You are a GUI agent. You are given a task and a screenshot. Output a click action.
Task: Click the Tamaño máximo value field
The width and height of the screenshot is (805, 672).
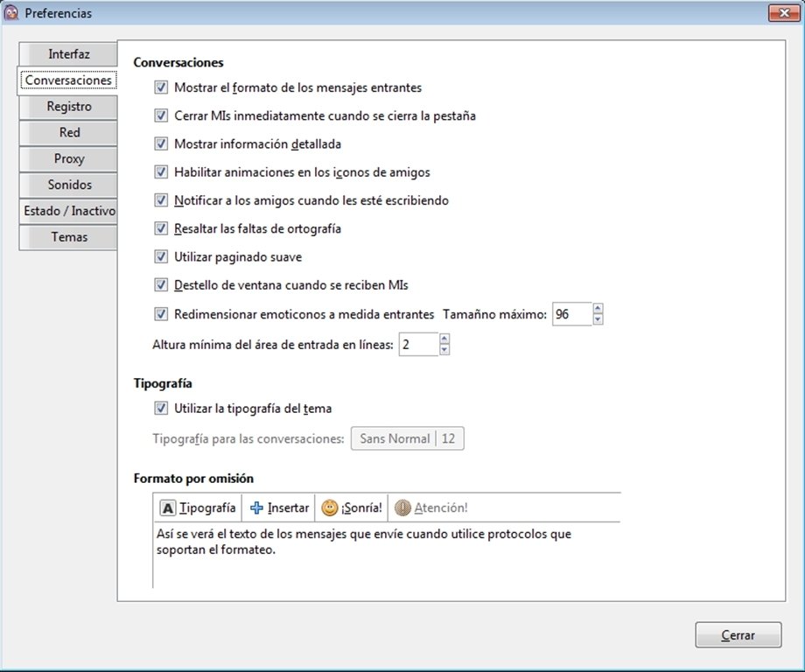tap(572, 314)
